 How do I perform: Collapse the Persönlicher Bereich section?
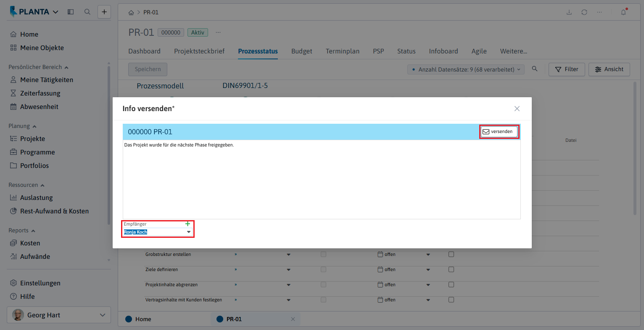39,67
